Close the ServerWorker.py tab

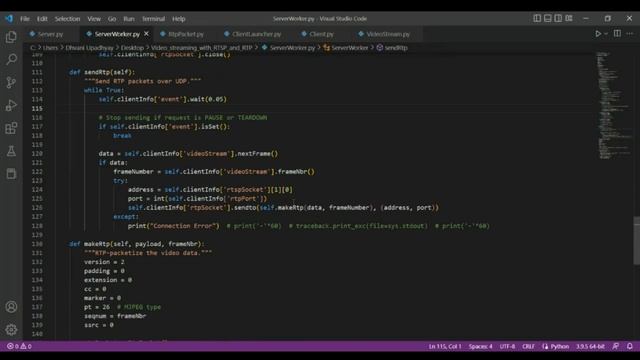pos(147,34)
